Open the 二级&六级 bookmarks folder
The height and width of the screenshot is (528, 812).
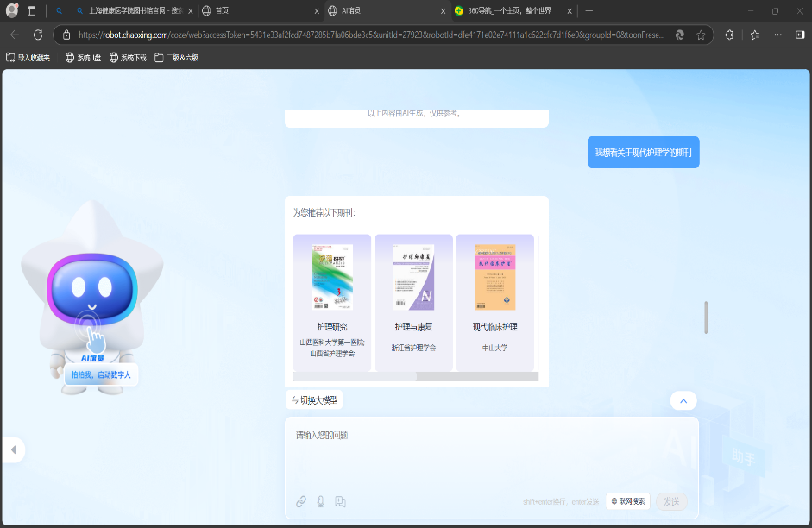[x=177, y=58]
